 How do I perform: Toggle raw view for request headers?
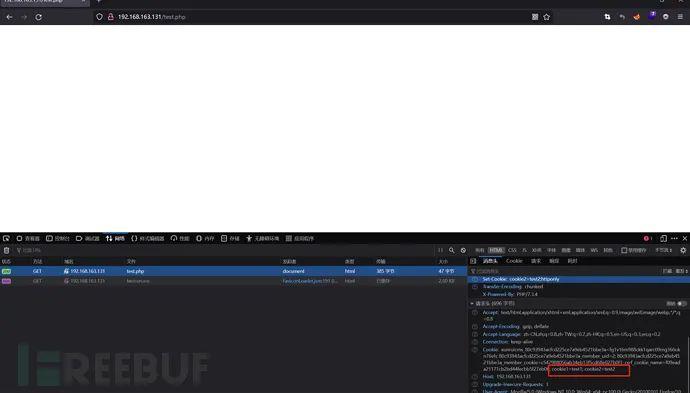tap(682, 304)
